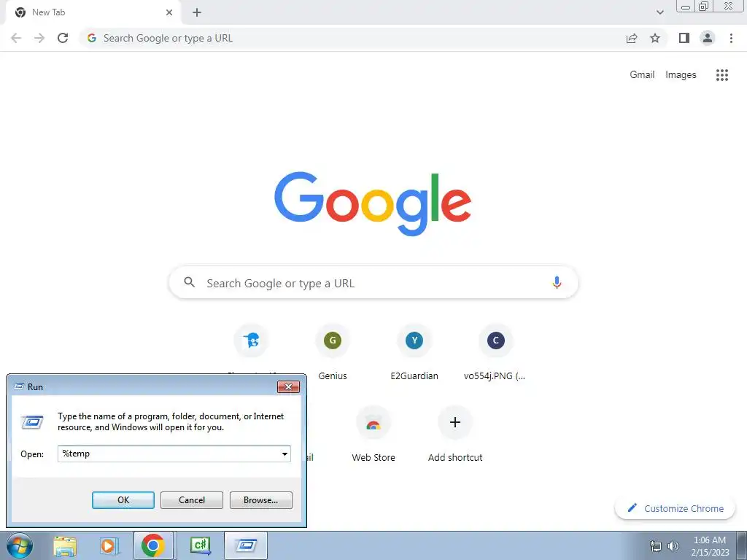The height and width of the screenshot is (560, 747).
Task: Click the network tray icon
Action: (x=656, y=546)
